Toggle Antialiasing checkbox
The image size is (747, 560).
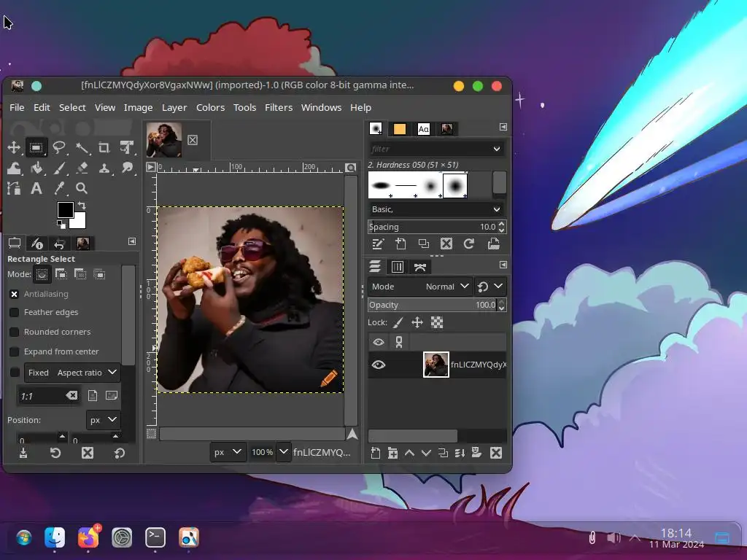[15, 295]
